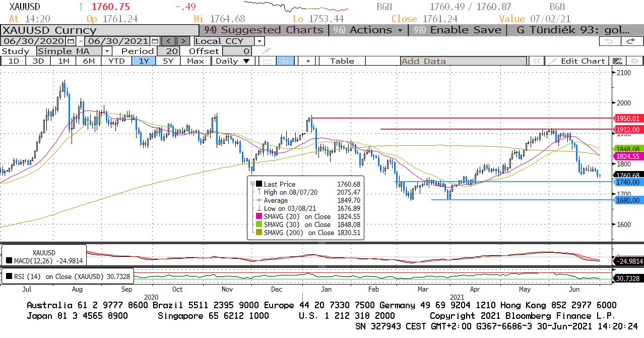644x338 pixels.
Task: Click the RSI black legend square
Action: [9, 276]
